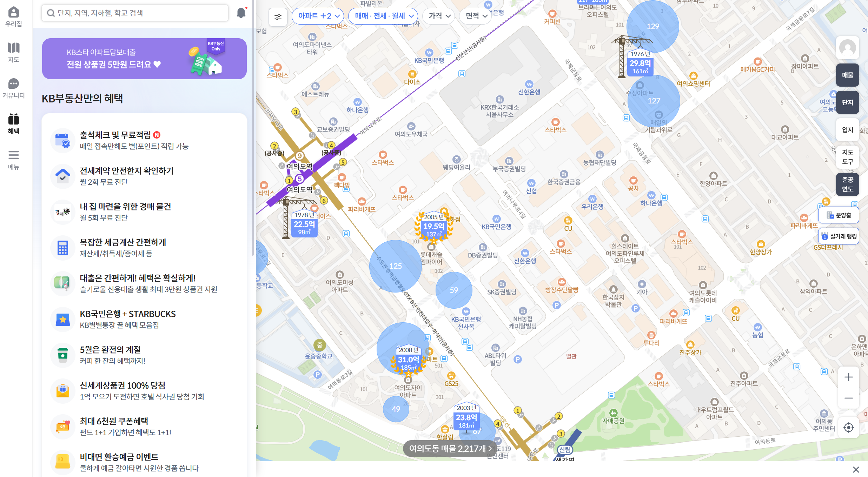
Task: Select the 59 listings cluster bubble
Action: (454, 290)
